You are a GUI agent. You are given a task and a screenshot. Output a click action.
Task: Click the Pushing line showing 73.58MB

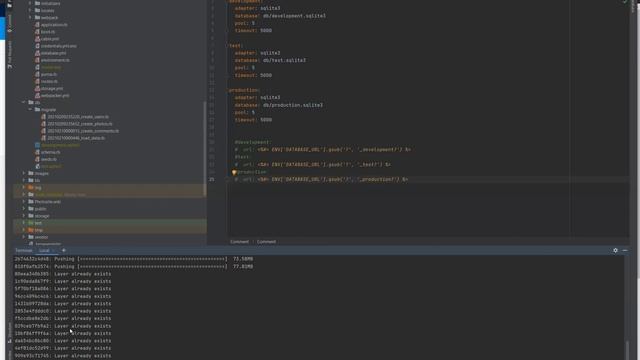point(134,259)
